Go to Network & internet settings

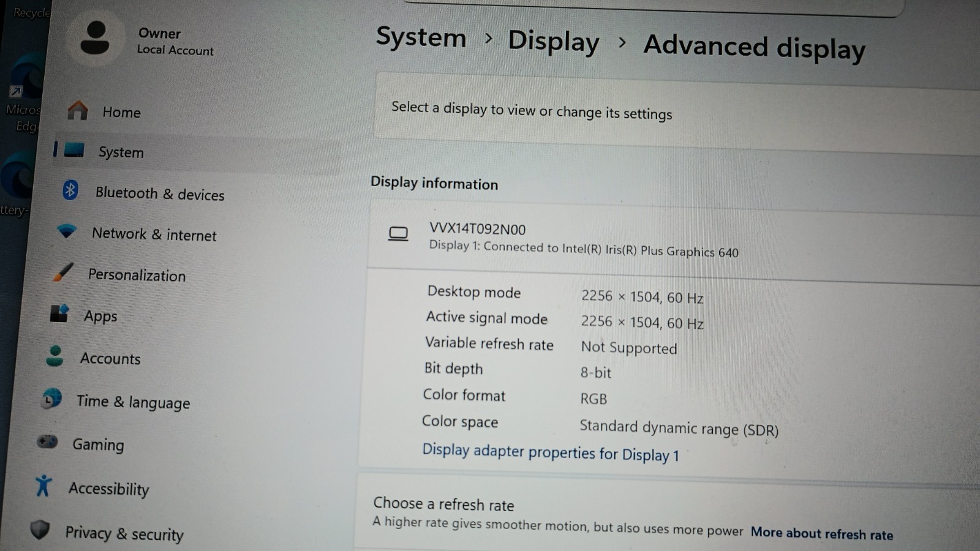pos(154,234)
